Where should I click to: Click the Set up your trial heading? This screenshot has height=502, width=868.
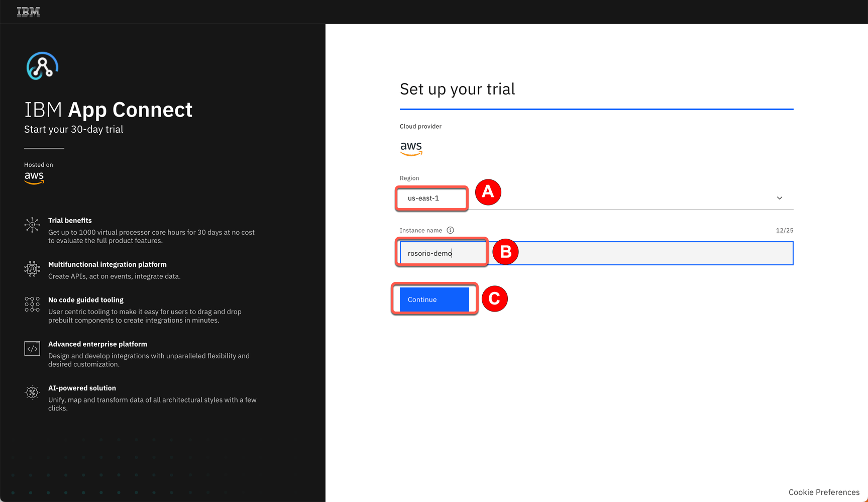(457, 89)
